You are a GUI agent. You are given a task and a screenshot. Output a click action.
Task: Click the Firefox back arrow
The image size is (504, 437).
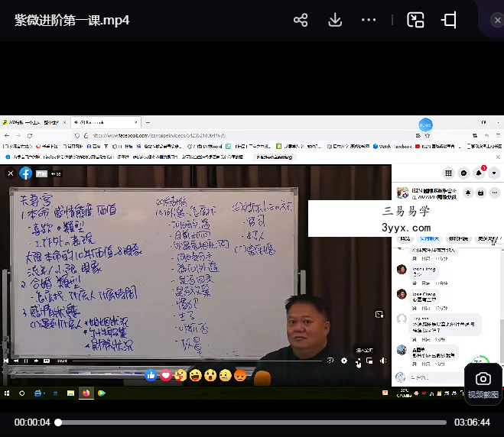[7, 135]
